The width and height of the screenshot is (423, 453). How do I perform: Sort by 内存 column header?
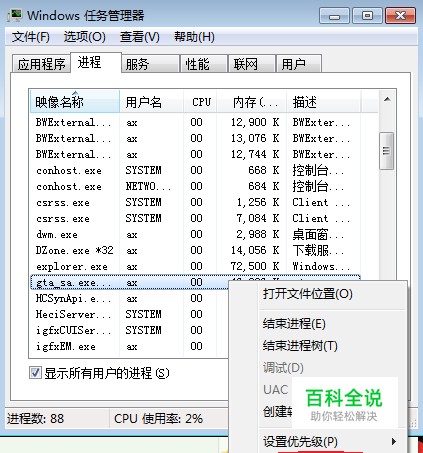(x=252, y=102)
